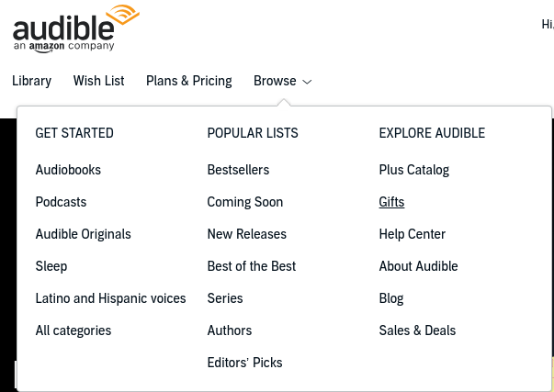
Task: Open the Library tab
Action: pyautogui.click(x=32, y=81)
